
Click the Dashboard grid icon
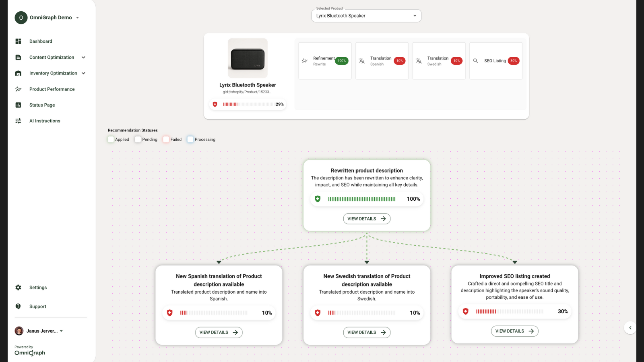pos(18,41)
